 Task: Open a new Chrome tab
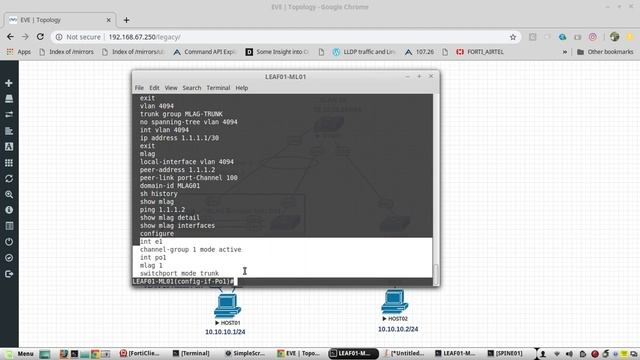tap(127, 20)
